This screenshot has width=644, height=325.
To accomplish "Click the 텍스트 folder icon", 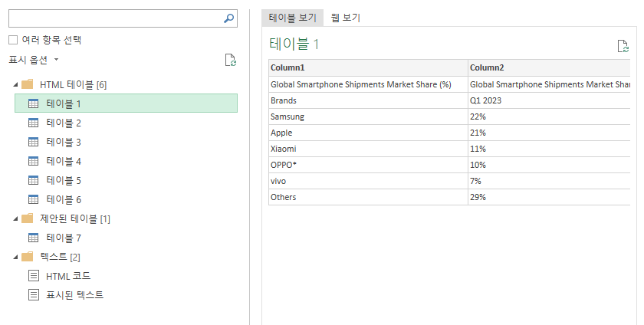I will tap(27, 256).
